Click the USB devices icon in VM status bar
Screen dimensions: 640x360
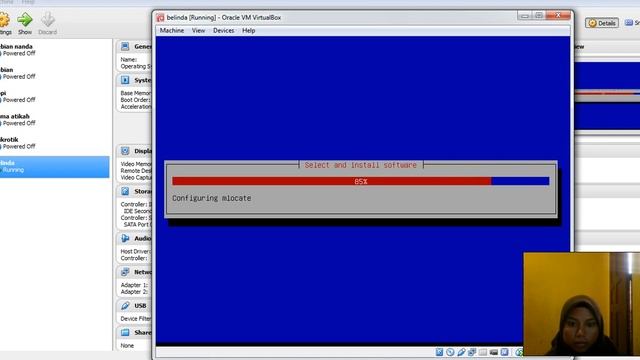pyautogui.click(x=461, y=352)
